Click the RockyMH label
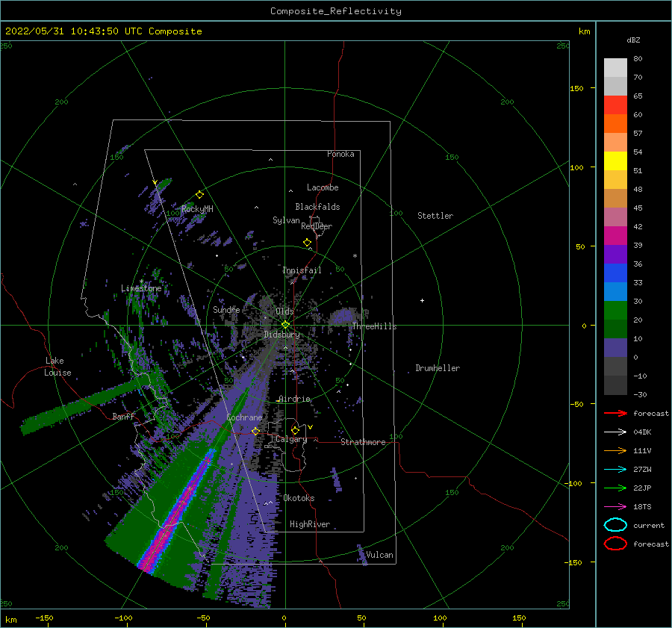Viewport: 672px width, 628px height. [x=197, y=209]
